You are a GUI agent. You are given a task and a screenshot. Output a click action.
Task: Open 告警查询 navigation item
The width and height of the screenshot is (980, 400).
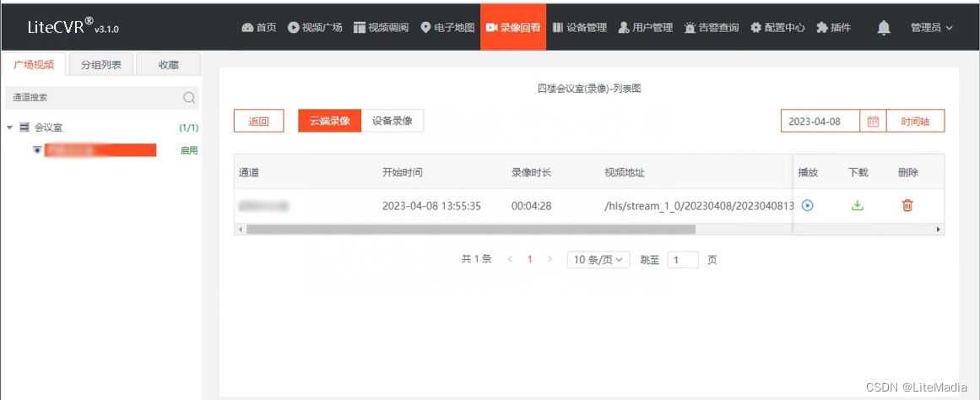coord(712,28)
